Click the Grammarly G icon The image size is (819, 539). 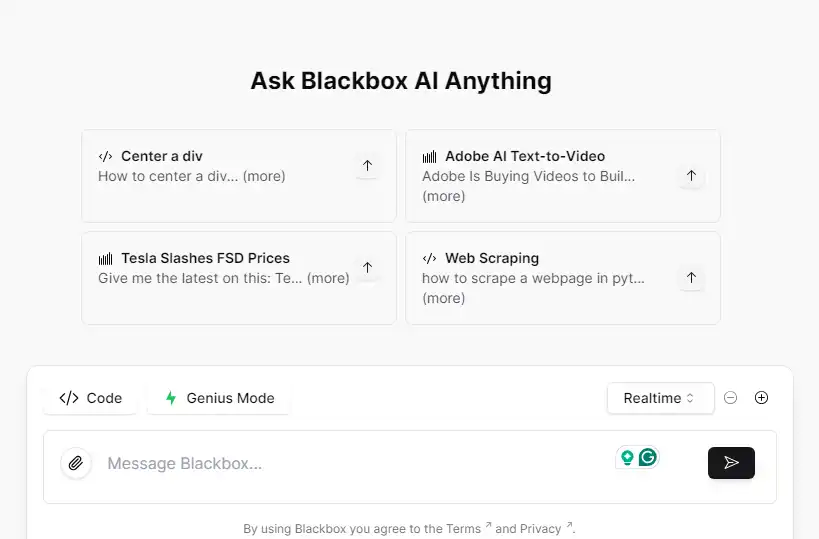point(648,458)
